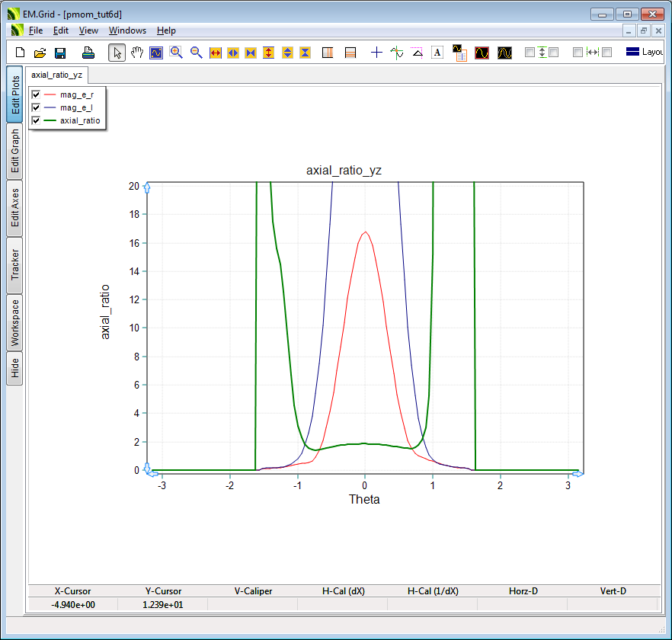Disable the axial_ratio plot checkbox
Screen dimensions: 672x640
point(36,120)
